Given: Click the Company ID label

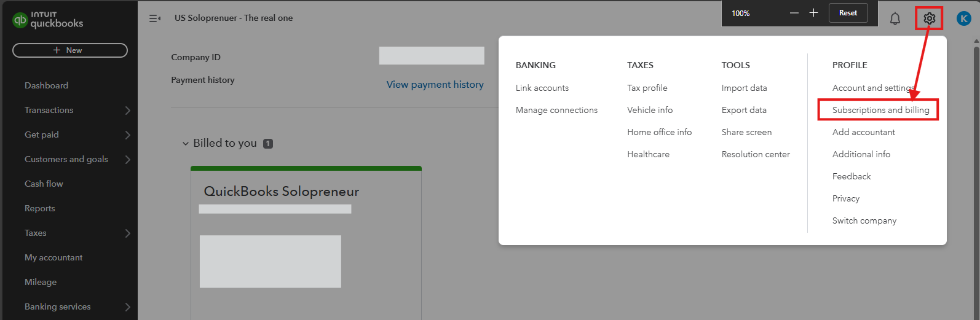Looking at the screenshot, I should [196, 57].
